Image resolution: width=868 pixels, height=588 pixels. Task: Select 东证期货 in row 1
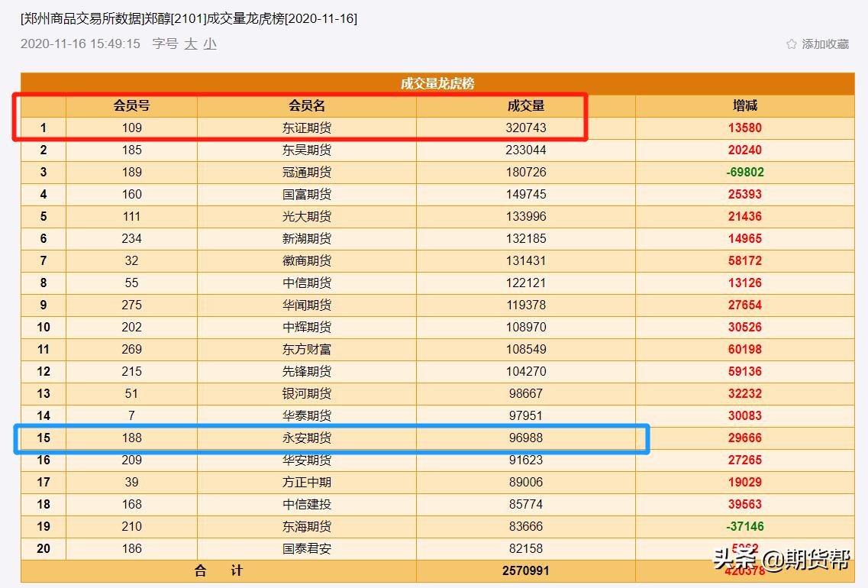pos(305,128)
